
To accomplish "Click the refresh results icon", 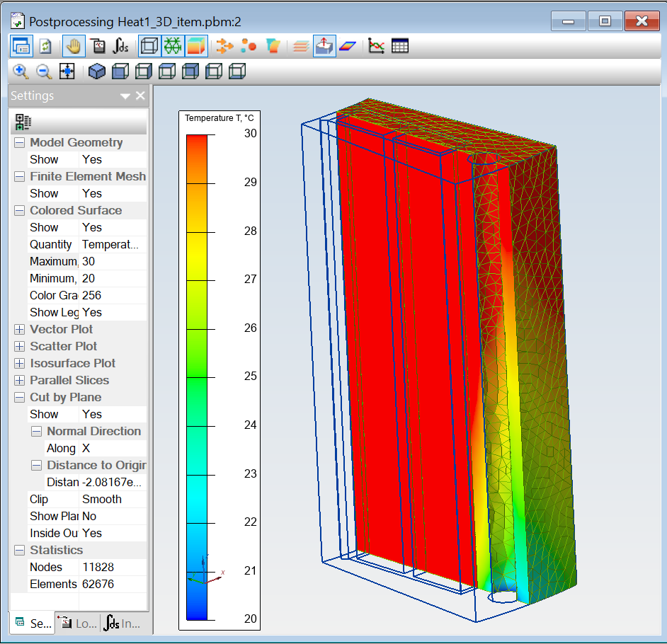I will click(x=45, y=46).
